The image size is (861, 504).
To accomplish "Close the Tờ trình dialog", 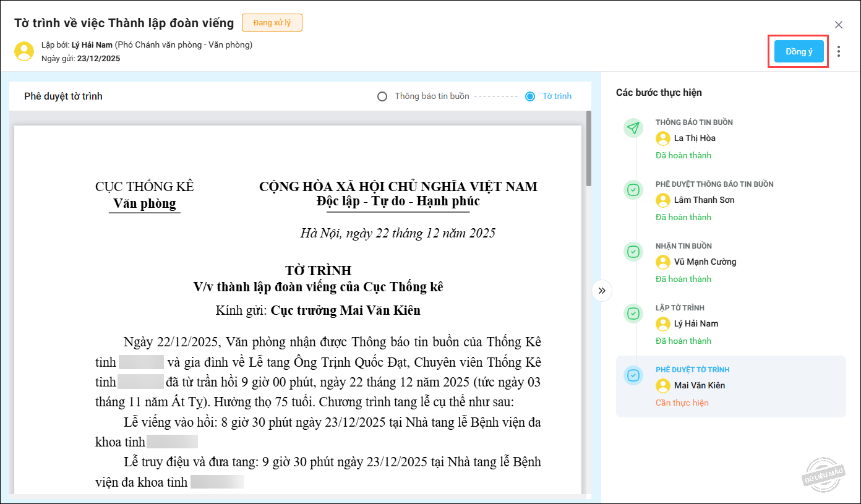I will pos(838,25).
